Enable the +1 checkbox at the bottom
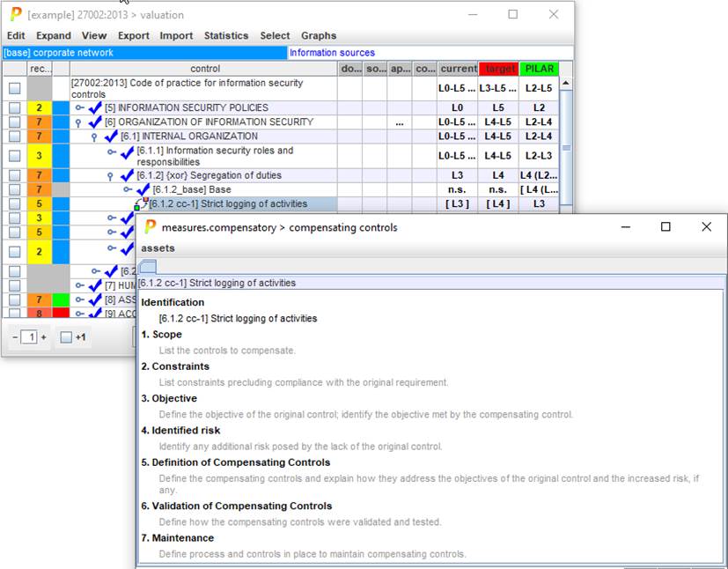Image resolution: width=728 pixels, height=569 pixels. click(x=66, y=337)
